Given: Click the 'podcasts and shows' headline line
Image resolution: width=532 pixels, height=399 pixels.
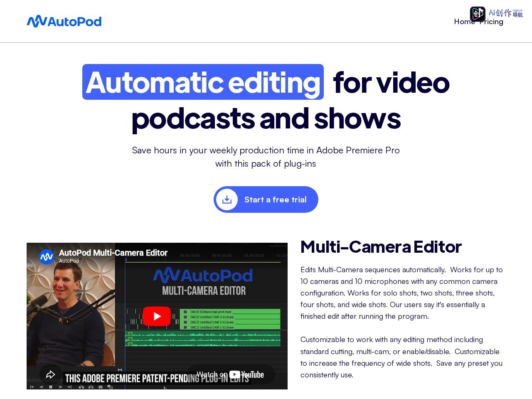Looking at the screenshot, I should [266, 119].
